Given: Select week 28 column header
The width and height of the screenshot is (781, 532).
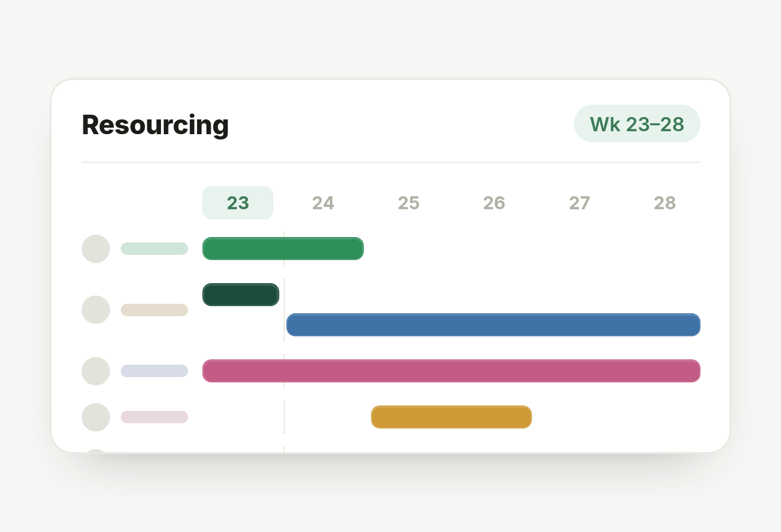Looking at the screenshot, I should point(665,203).
